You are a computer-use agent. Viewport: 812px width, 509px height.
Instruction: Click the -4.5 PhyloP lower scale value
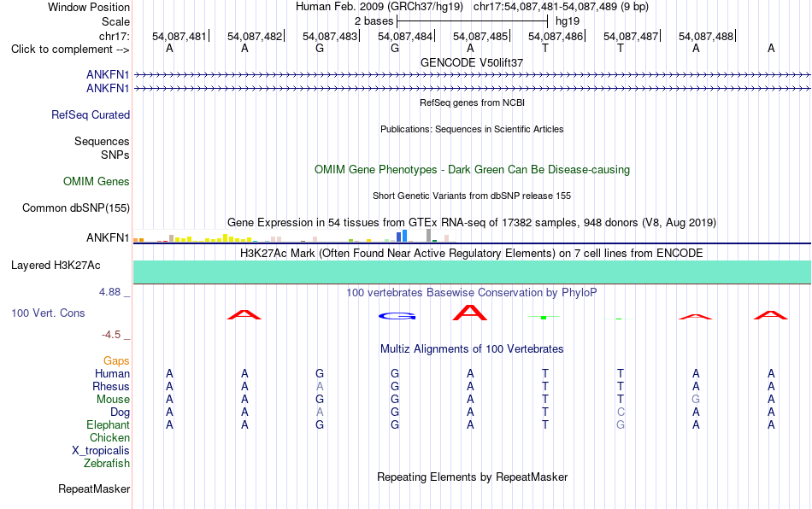pyautogui.click(x=111, y=335)
